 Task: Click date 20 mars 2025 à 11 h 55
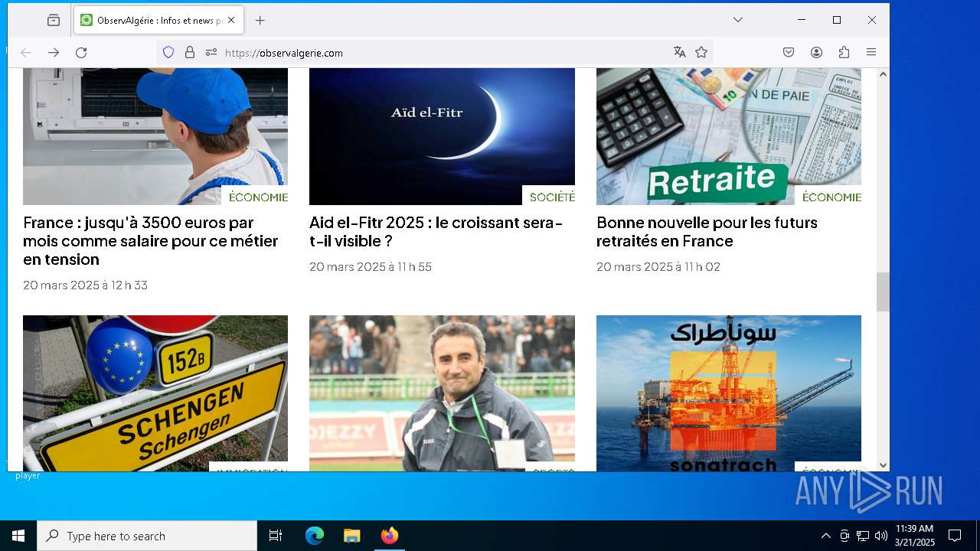tap(371, 267)
